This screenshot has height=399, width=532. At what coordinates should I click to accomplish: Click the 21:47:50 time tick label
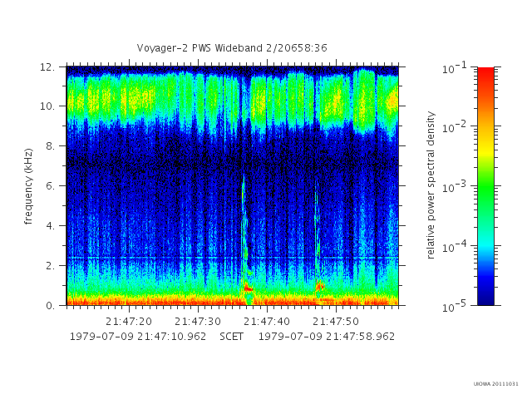(x=336, y=322)
